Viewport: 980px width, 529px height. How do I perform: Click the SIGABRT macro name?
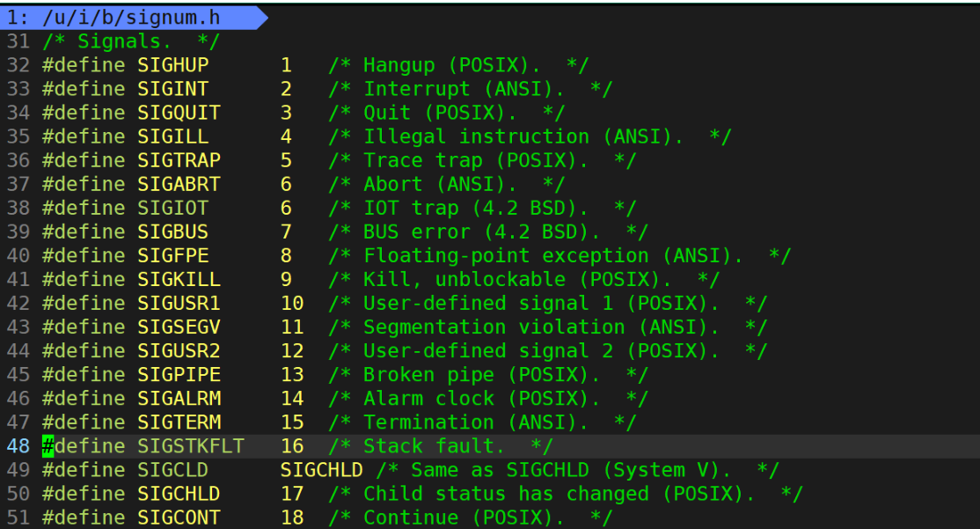[x=179, y=185]
